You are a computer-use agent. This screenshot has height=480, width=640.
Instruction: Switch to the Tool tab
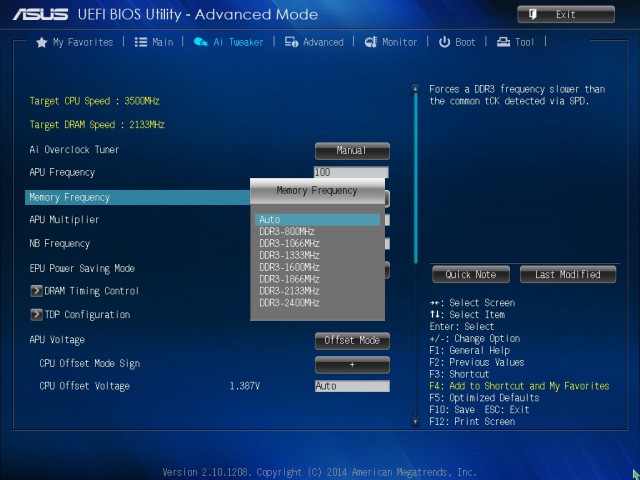tap(516, 42)
